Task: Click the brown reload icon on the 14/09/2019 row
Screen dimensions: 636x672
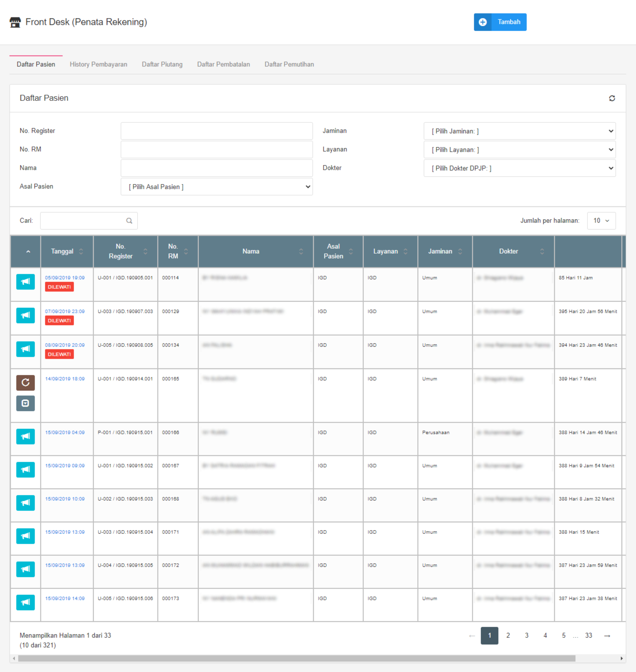Action: tap(25, 383)
